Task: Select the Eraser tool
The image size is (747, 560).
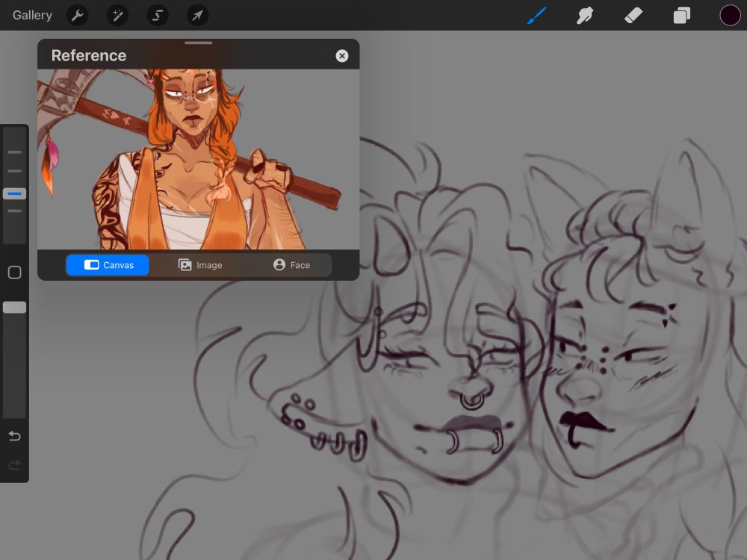Action: pyautogui.click(x=633, y=15)
